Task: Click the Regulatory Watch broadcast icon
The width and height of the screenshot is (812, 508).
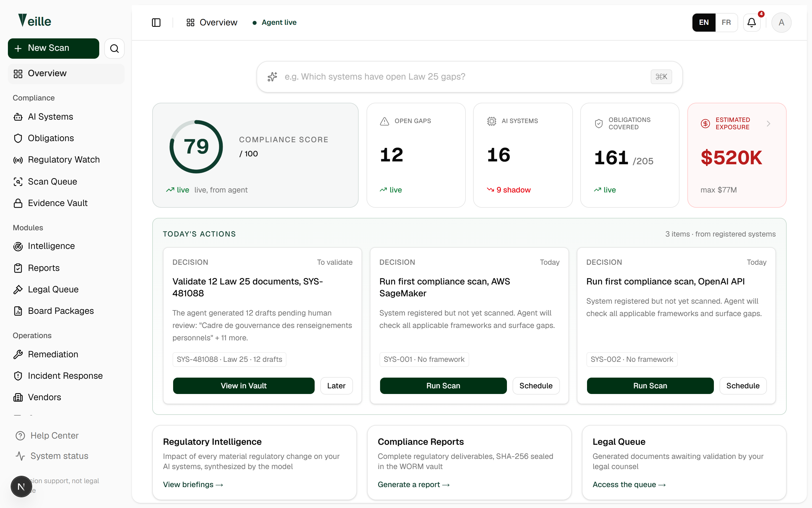Action: coord(18,160)
